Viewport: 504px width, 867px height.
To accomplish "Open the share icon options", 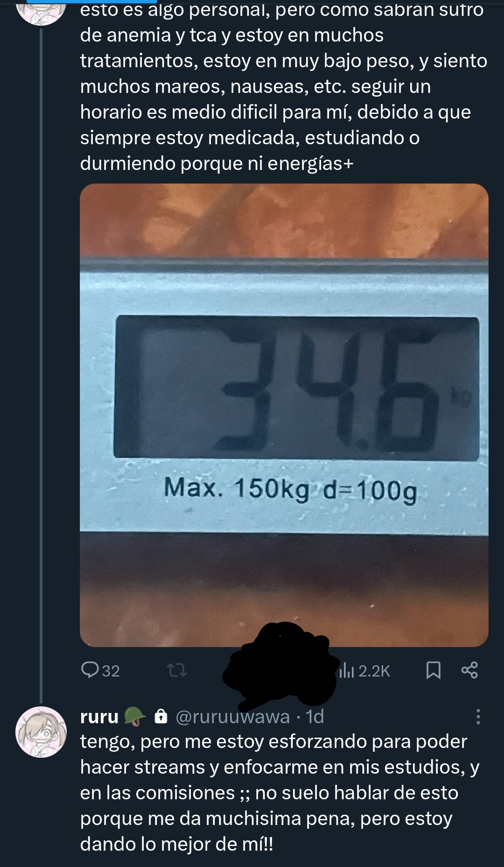I will point(469,670).
